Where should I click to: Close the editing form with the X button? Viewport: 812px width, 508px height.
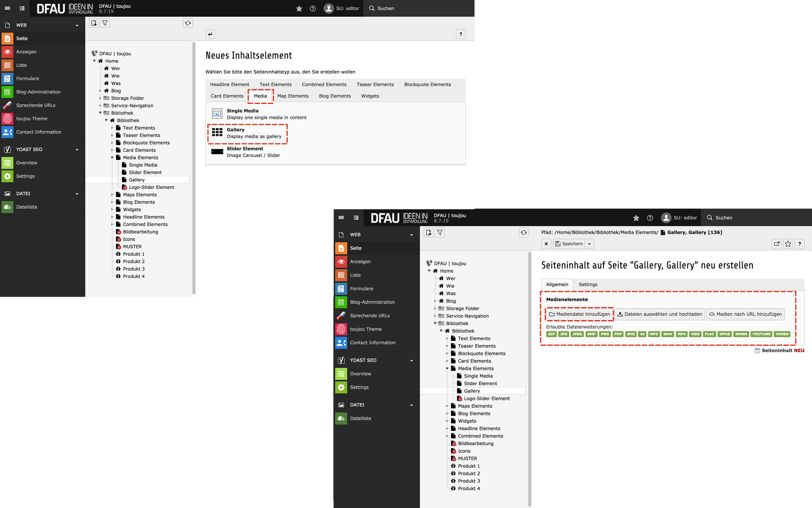(x=546, y=244)
